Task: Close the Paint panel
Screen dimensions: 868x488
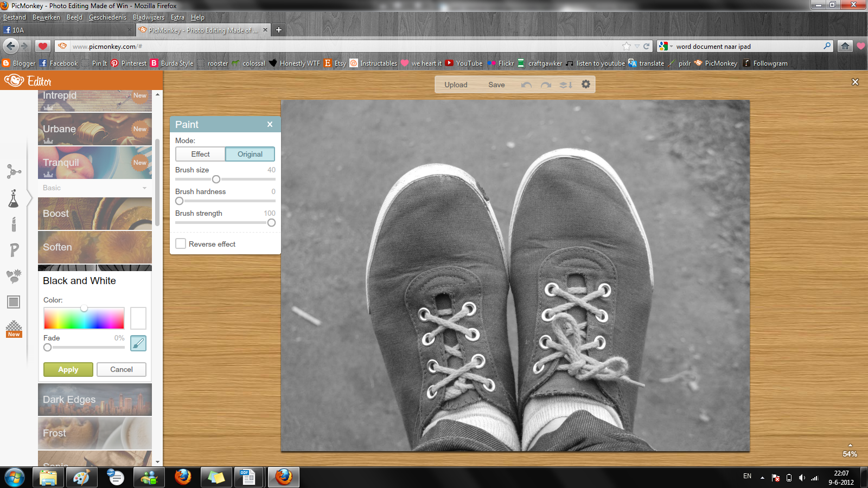Action: 270,124
